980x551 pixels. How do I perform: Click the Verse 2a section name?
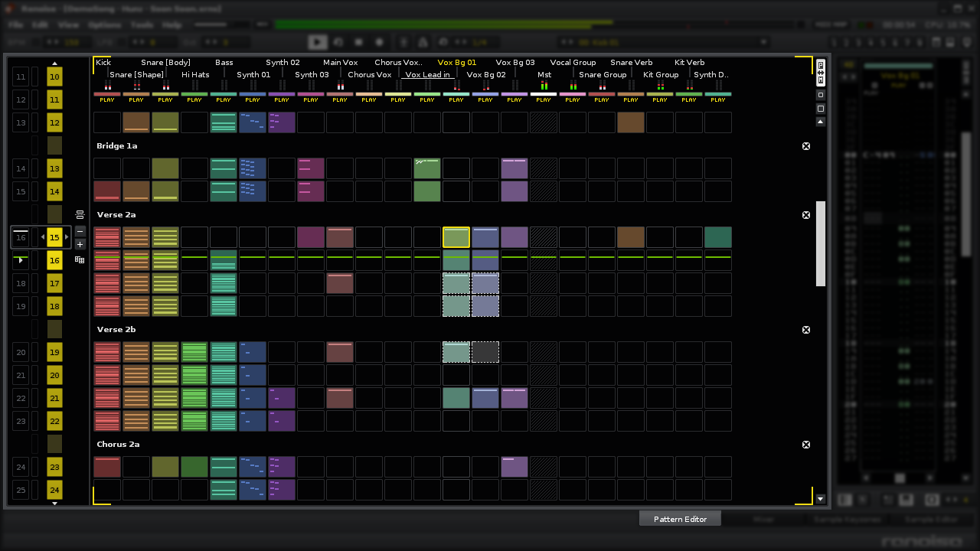(116, 215)
